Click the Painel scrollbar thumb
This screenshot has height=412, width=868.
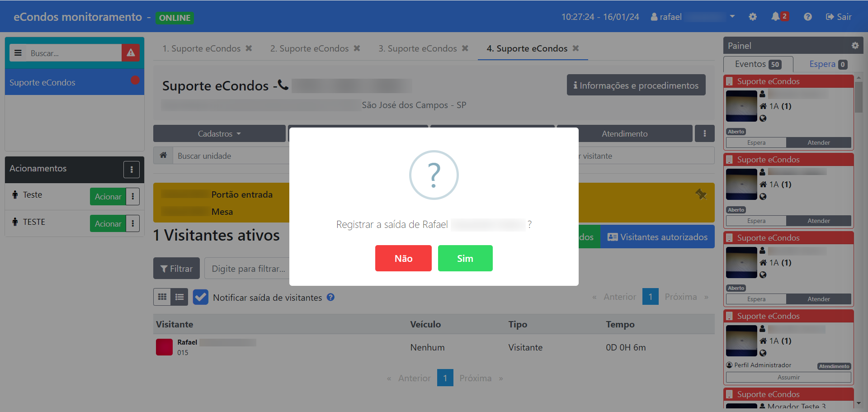pos(859,97)
